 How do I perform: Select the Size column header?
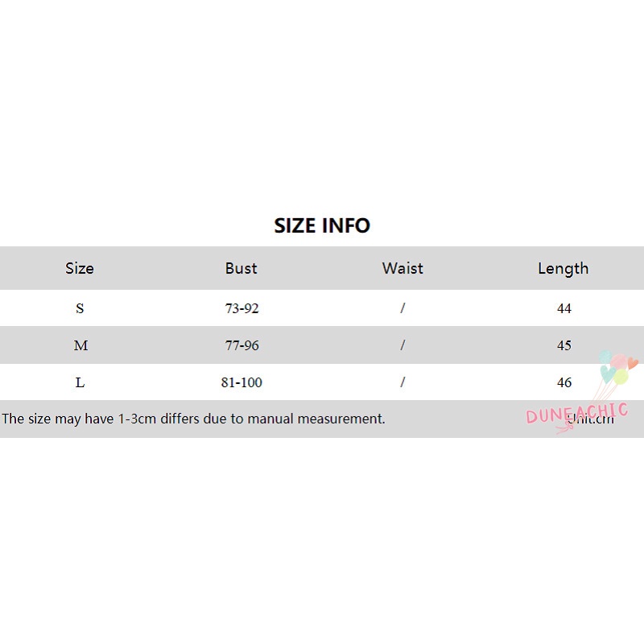[x=80, y=268]
